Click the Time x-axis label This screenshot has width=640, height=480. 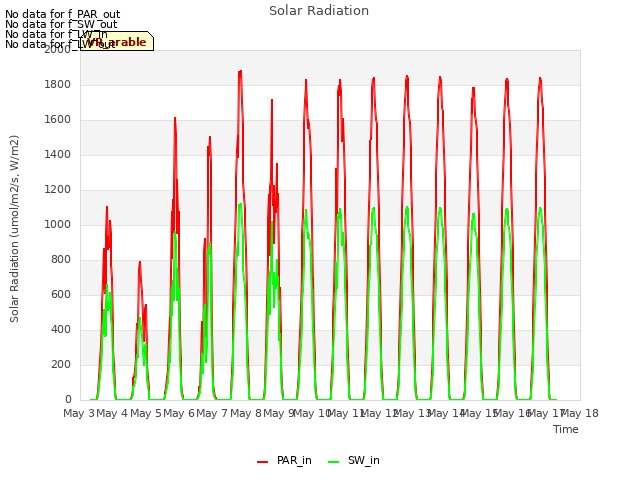pos(566,429)
